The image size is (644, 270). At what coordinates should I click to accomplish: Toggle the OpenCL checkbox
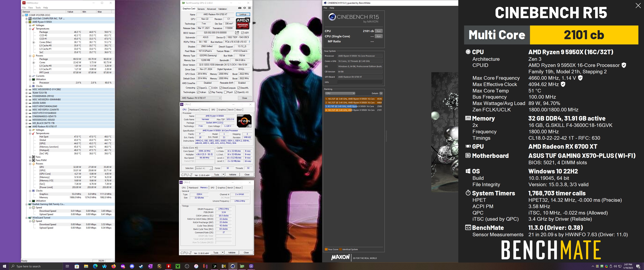tap(198, 88)
